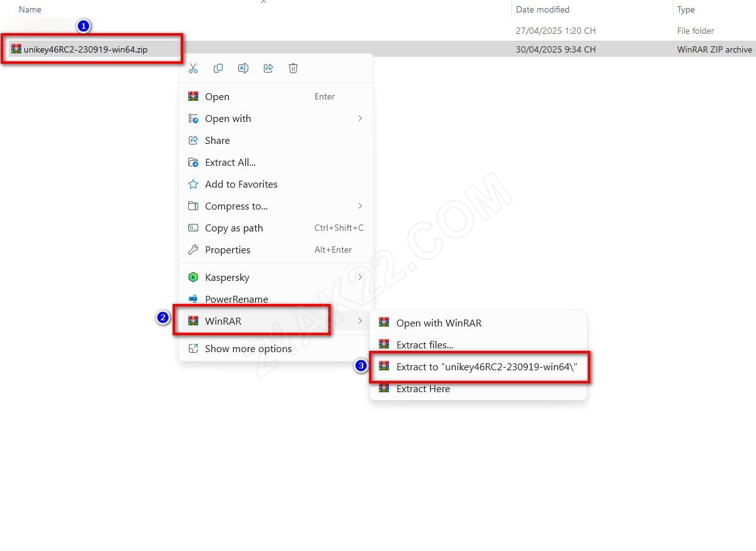Click the Copy icon in context menu

(218, 69)
